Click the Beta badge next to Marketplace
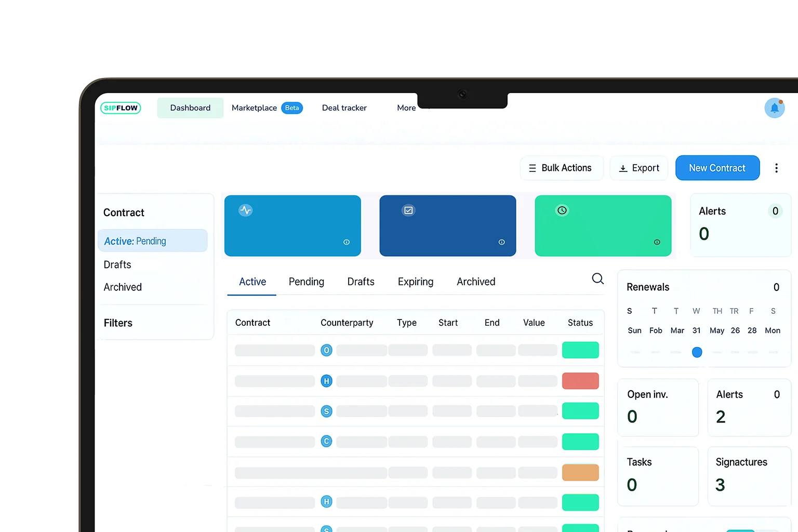The image size is (798, 532). (292, 108)
